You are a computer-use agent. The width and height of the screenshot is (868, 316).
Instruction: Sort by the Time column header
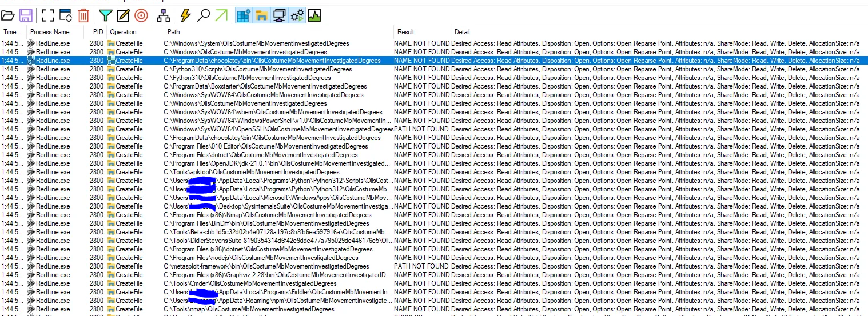[x=13, y=32]
